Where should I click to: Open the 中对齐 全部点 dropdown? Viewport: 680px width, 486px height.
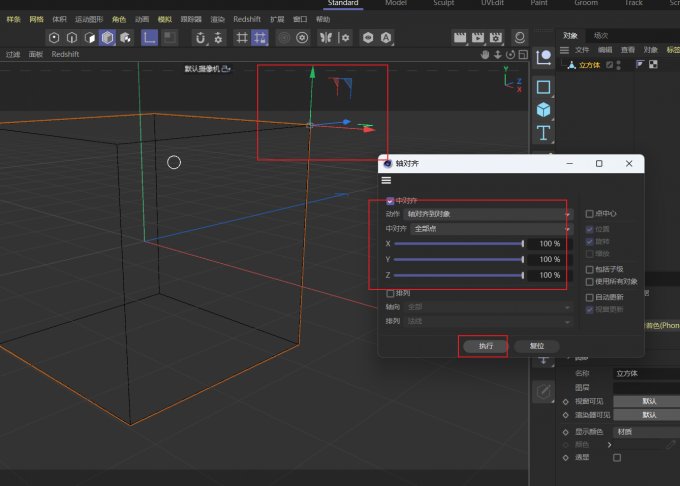(492, 229)
